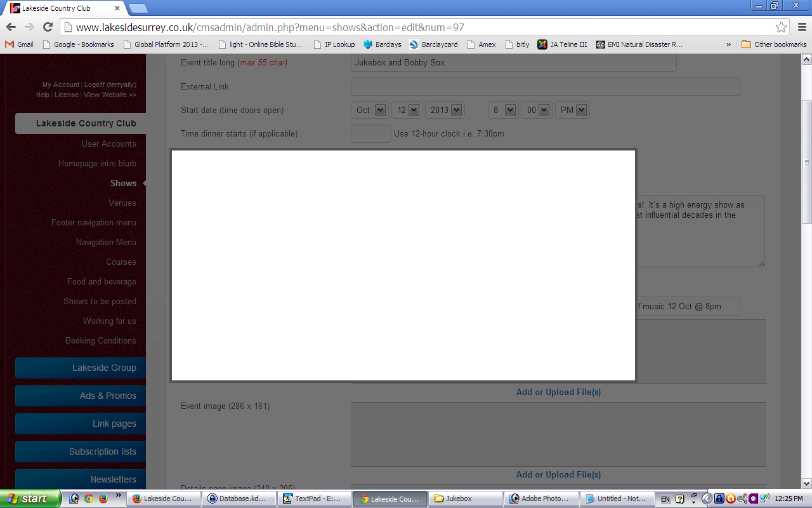Open the Barclays bookmark
This screenshot has width=812, height=508.
(x=383, y=44)
